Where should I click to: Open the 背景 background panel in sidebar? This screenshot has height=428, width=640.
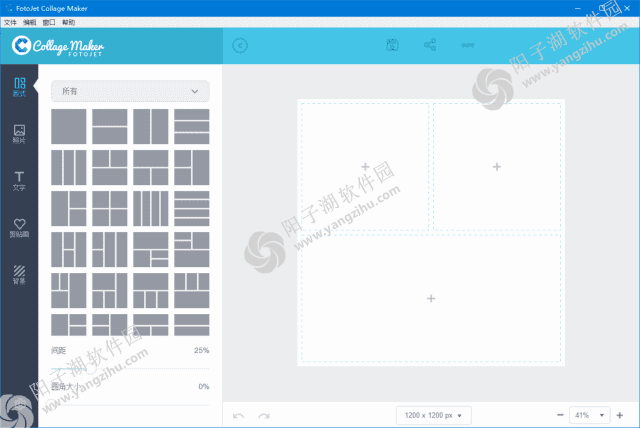pos(19,275)
